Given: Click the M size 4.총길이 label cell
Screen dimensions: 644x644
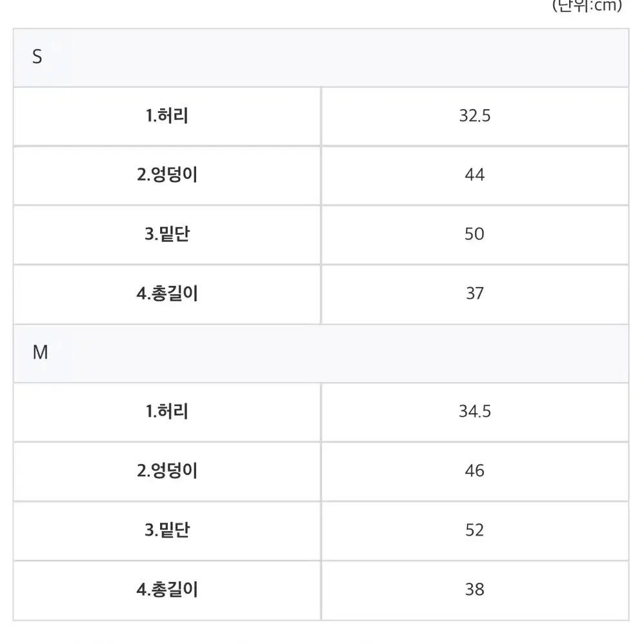Looking at the screenshot, I should point(167,590).
